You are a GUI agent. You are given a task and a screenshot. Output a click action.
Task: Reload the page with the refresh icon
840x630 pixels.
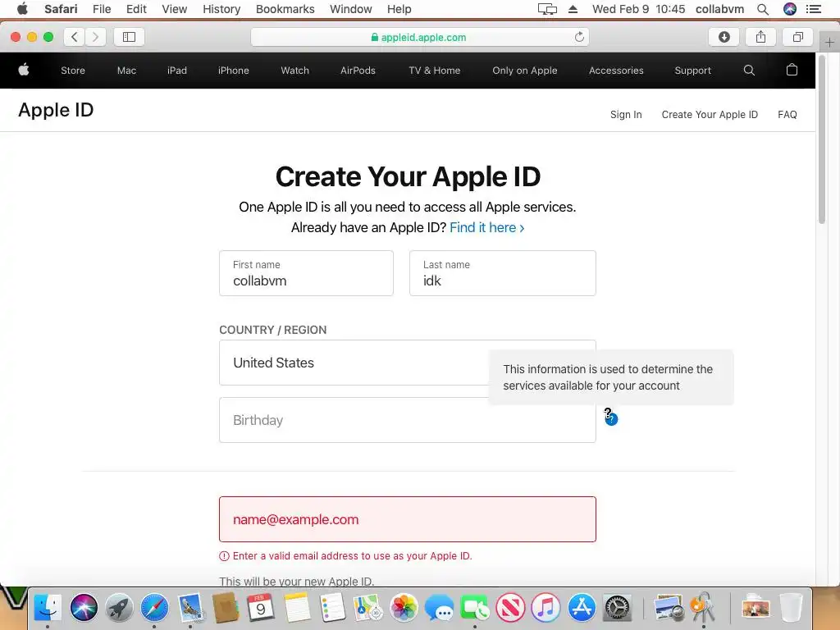pyautogui.click(x=579, y=37)
